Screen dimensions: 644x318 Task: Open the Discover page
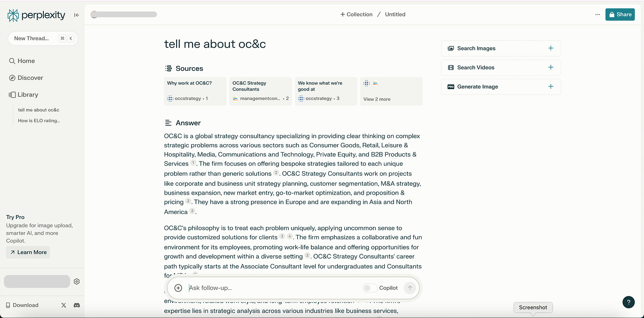26,78
